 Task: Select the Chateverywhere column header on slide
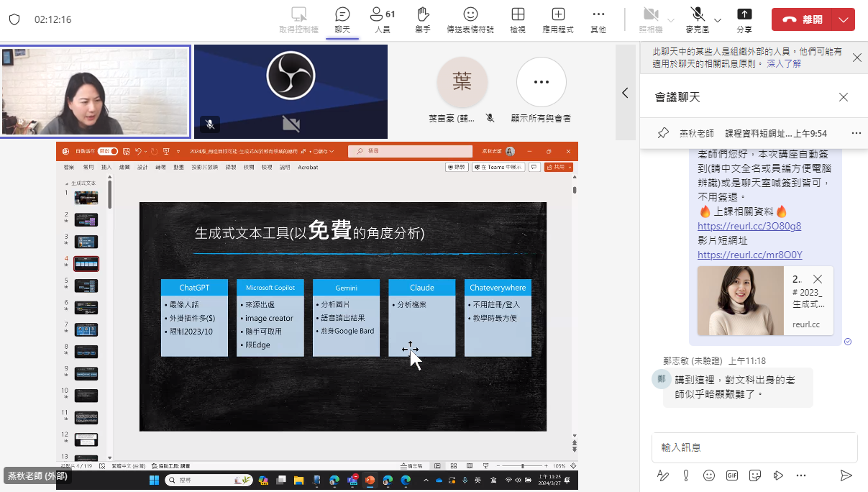[498, 287]
